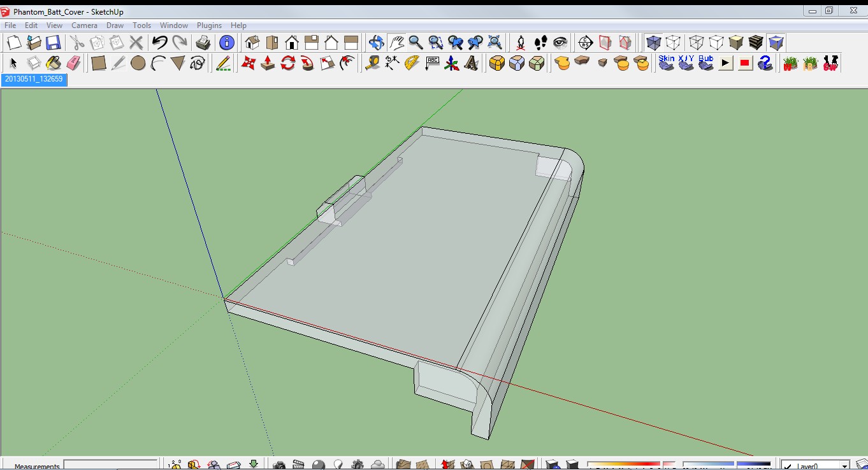Screen dimensions: 868x470
Task: Click the Make Component icon
Action: (34, 63)
